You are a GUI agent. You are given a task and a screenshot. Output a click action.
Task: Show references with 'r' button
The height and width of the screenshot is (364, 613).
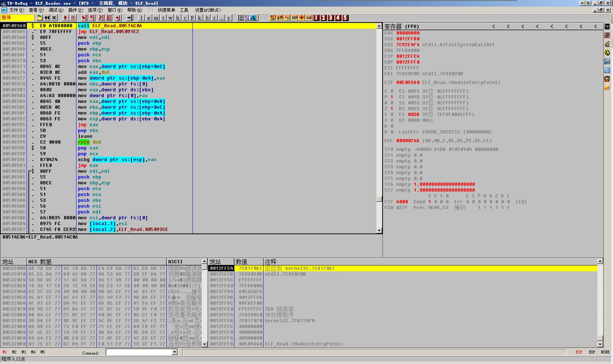(214, 18)
